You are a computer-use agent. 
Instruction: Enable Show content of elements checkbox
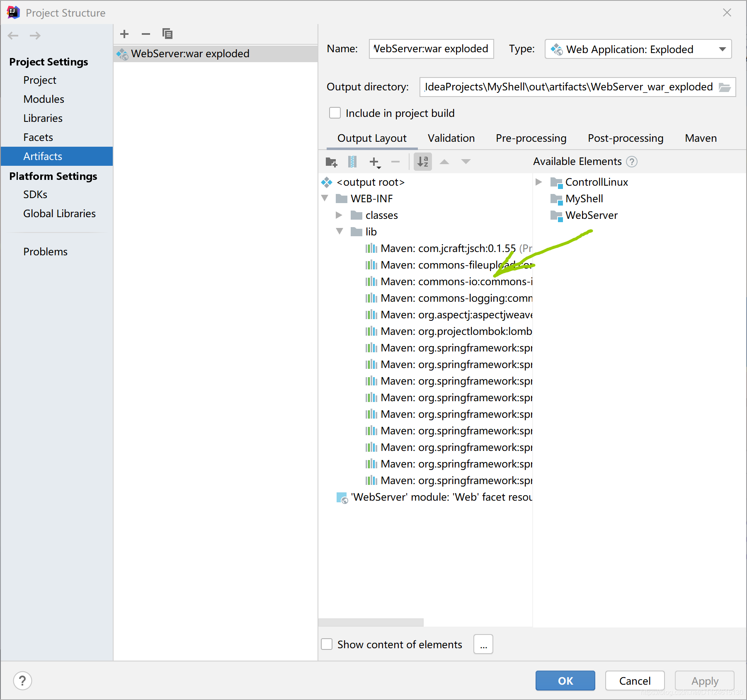[x=327, y=644]
